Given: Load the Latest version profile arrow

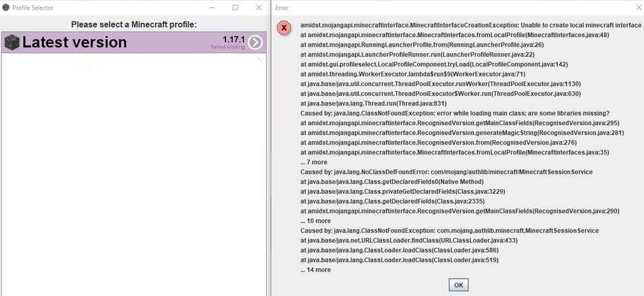Looking at the screenshot, I should 255,43.
